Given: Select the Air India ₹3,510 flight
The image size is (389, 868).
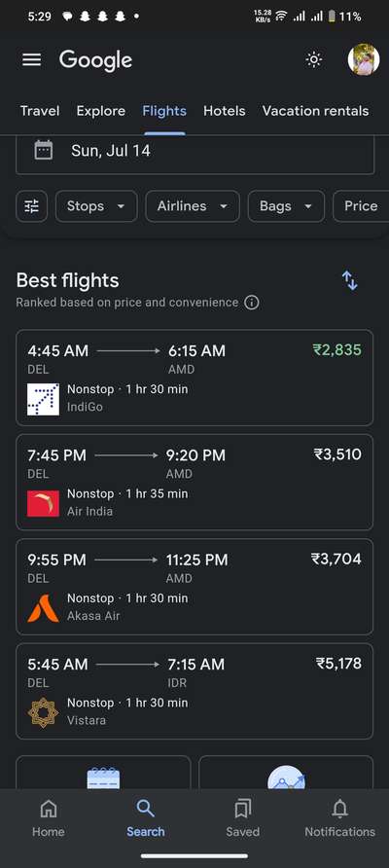Looking at the screenshot, I should point(194,483).
